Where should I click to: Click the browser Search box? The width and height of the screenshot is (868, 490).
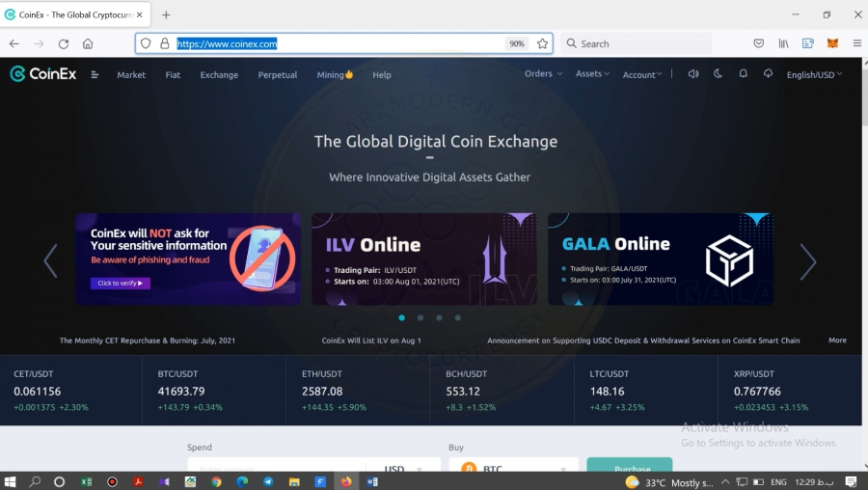click(x=636, y=43)
